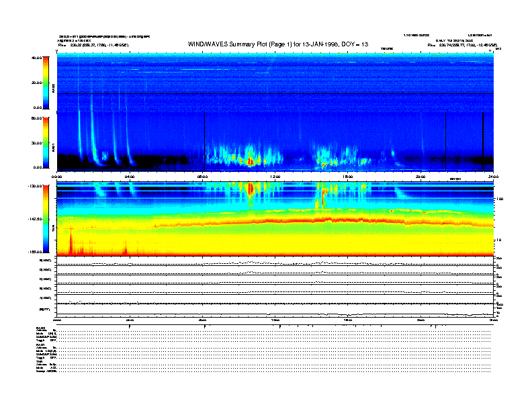Click the WIND/WAVES Summary Plot title
Viewport: 532px width, 411px height.
[278, 44]
